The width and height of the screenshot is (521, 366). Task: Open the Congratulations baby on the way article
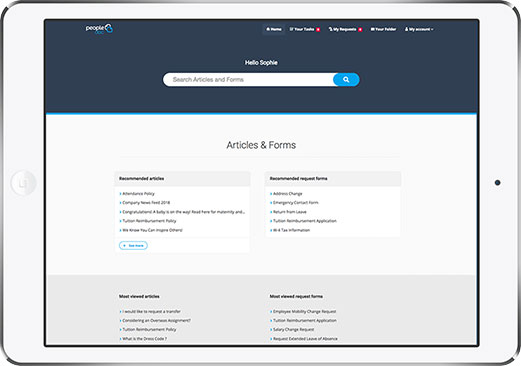[183, 212]
